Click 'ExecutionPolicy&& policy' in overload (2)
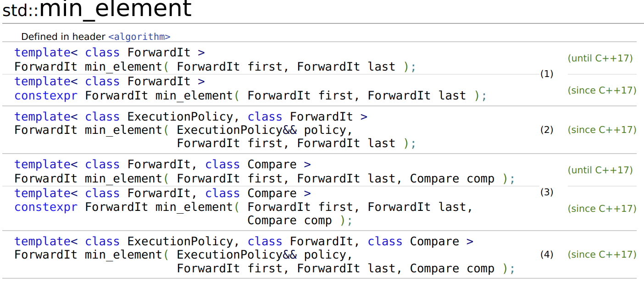Viewport: 644px width, 287px height. click(264, 130)
